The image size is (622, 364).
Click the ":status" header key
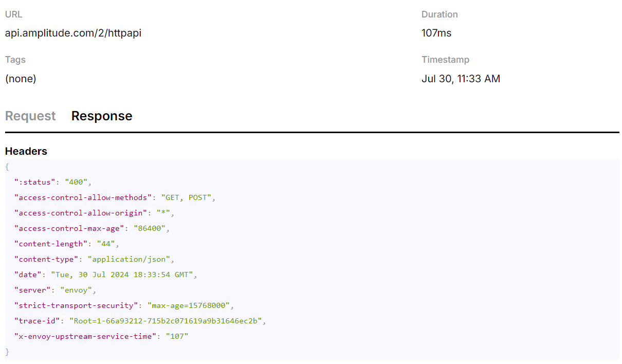click(35, 182)
